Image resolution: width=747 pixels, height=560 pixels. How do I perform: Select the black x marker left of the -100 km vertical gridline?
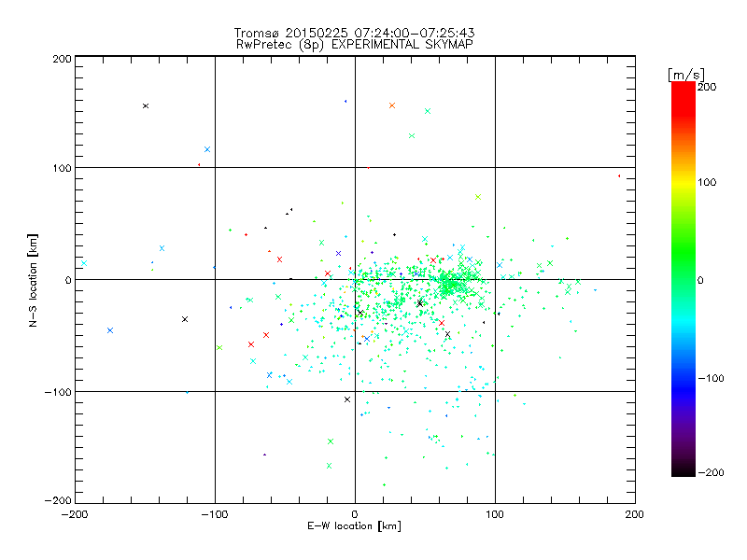pos(185,319)
